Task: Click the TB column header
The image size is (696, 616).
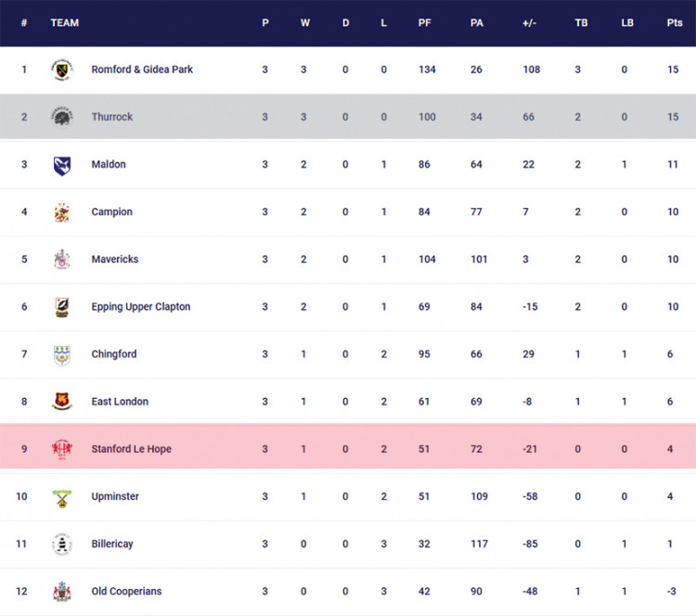Action: [578, 23]
